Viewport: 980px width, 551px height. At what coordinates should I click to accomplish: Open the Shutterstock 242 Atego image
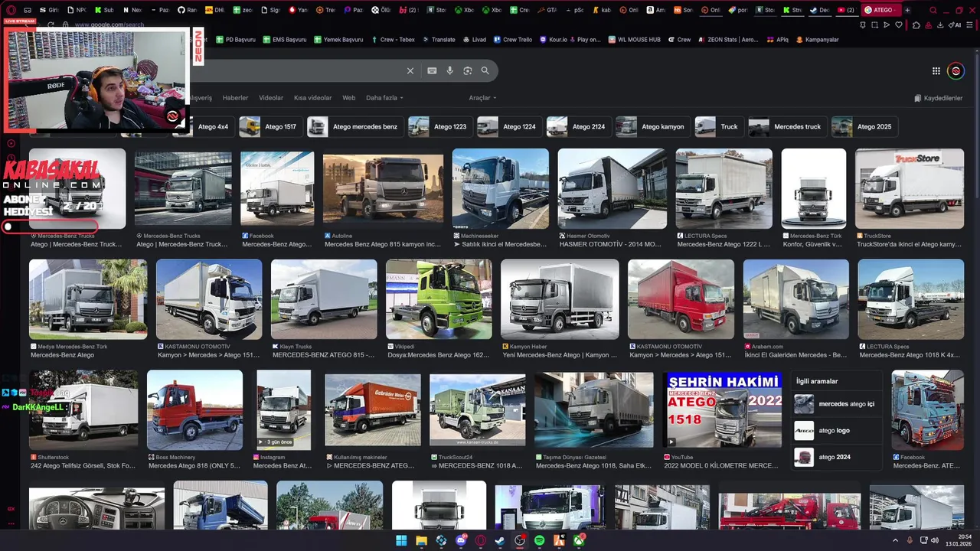[x=83, y=410]
